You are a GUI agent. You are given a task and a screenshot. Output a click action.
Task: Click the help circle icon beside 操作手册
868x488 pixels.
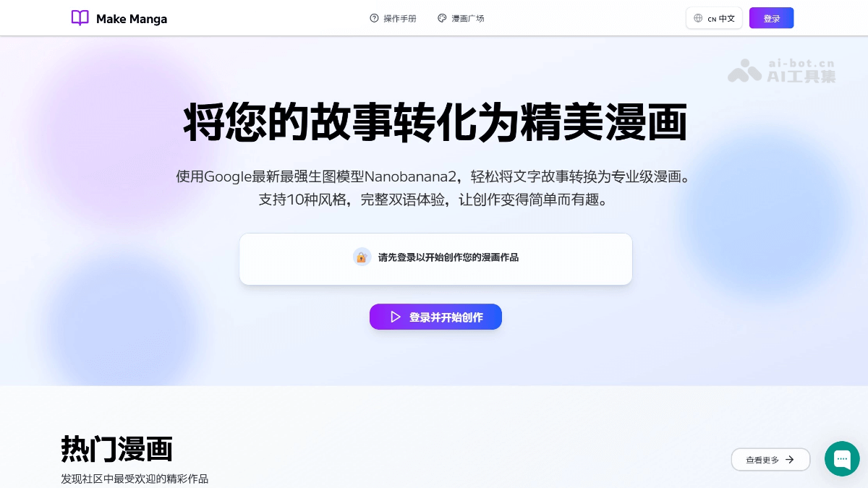(x=374, y=18)
